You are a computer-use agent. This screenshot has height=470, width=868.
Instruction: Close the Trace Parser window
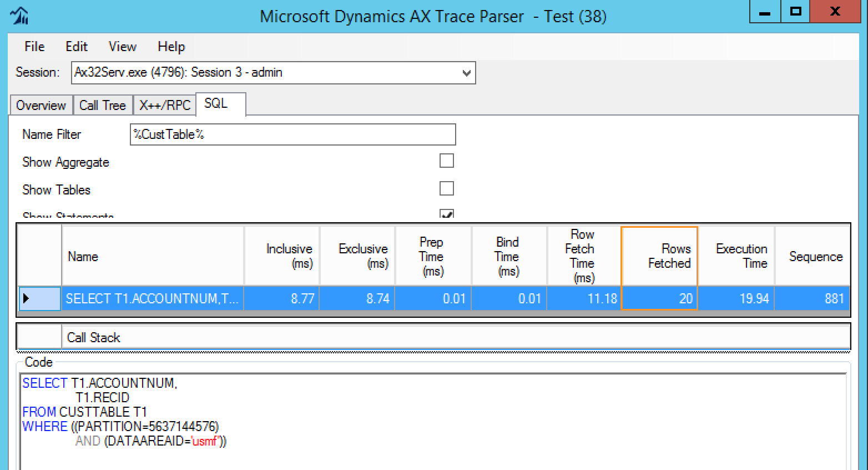point(835,12)
